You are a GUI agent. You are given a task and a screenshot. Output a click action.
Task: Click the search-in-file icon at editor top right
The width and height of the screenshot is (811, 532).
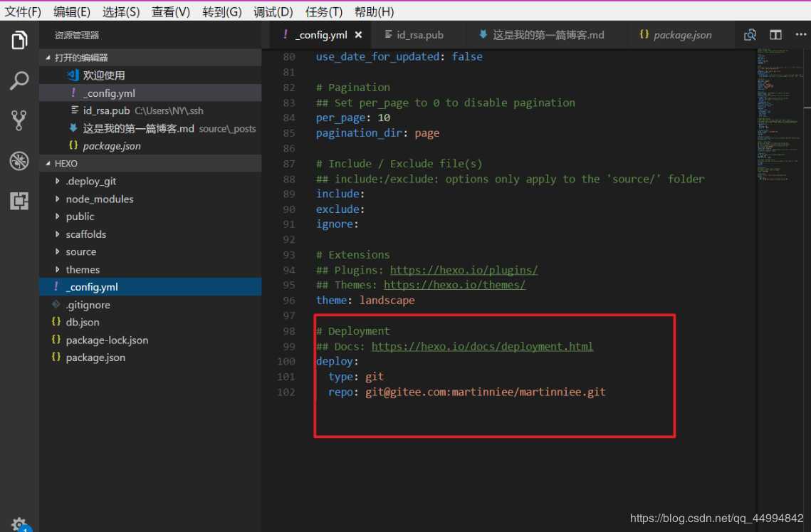pos(750,35)
